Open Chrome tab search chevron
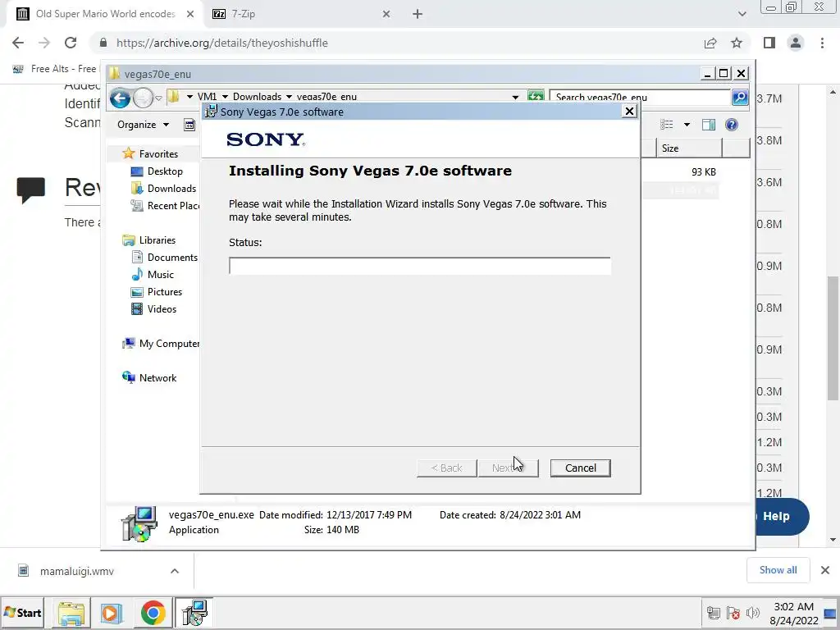840x630 pixels. [x=742, y=14]
